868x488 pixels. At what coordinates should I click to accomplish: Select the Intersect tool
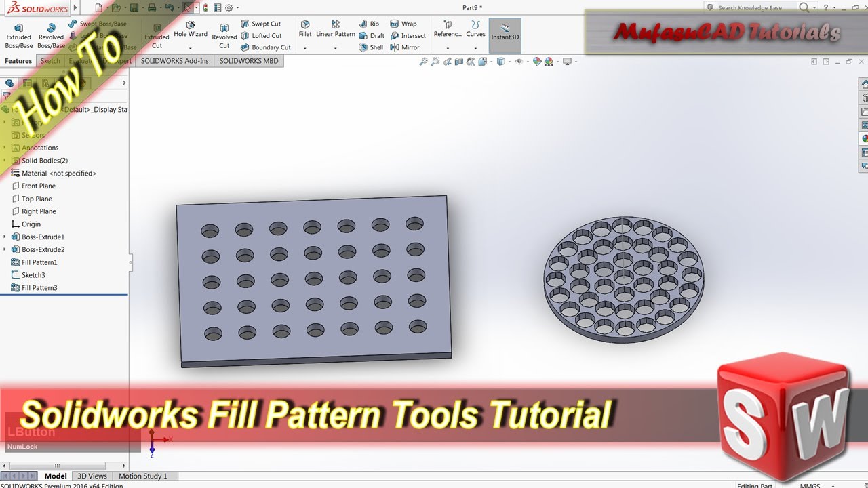(408, 36)
